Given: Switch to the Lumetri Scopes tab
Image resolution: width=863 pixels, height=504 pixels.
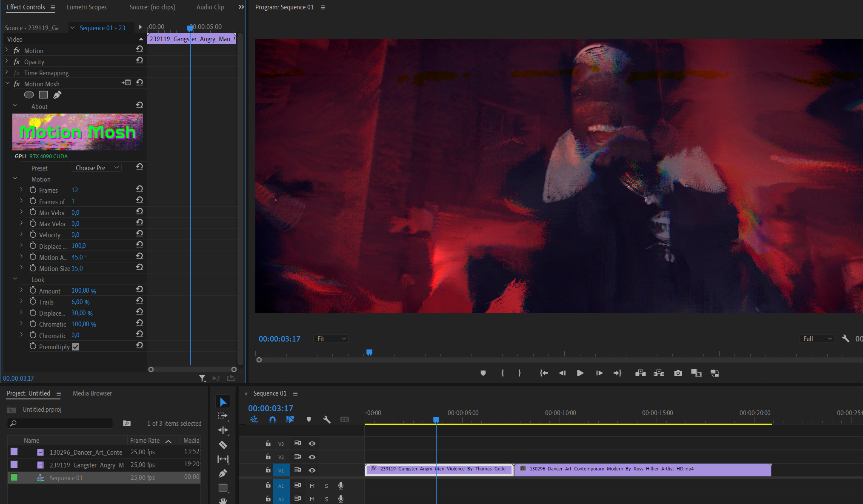Looking at the screenshot, I should pos(86,7).
